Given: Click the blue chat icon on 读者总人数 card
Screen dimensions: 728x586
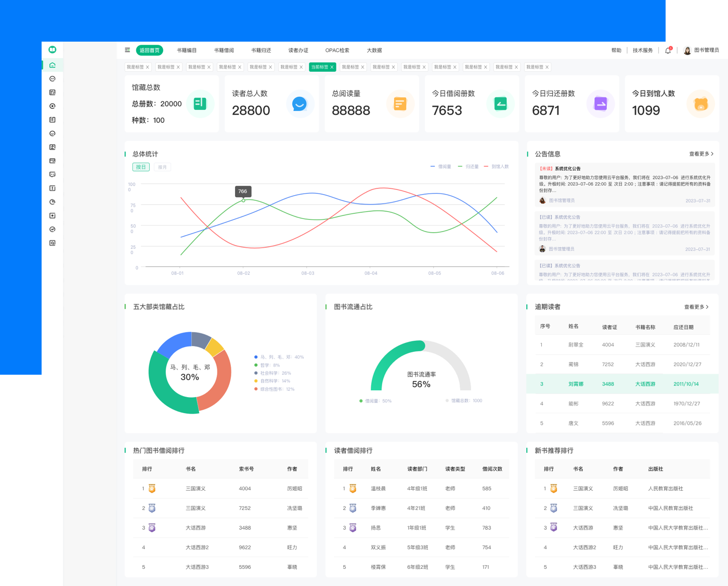Looking at the screenshot, I should [300, 104].
